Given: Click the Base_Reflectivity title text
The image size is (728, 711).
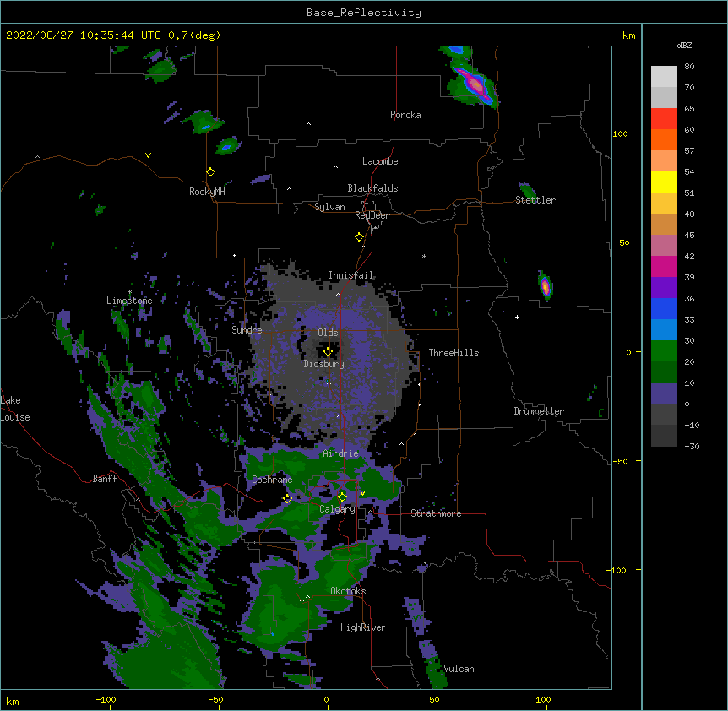Looking at the screenshot, I should [x=364, y=13].
